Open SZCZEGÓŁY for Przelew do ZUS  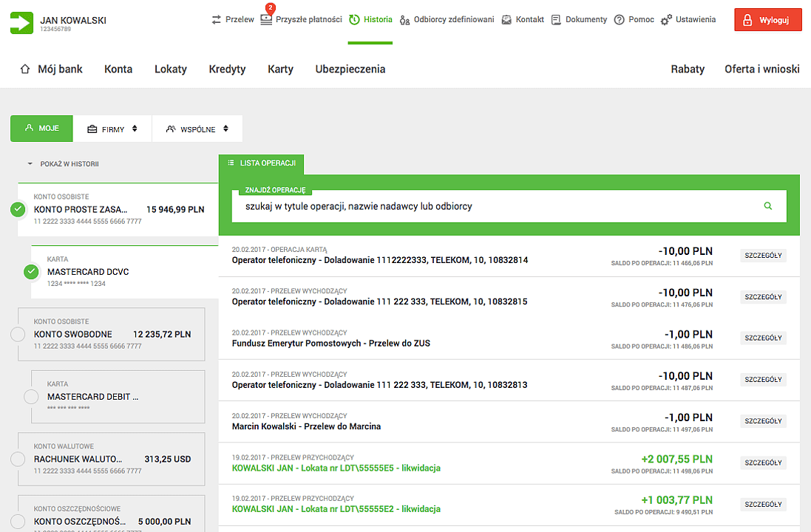tap(763, 338)
